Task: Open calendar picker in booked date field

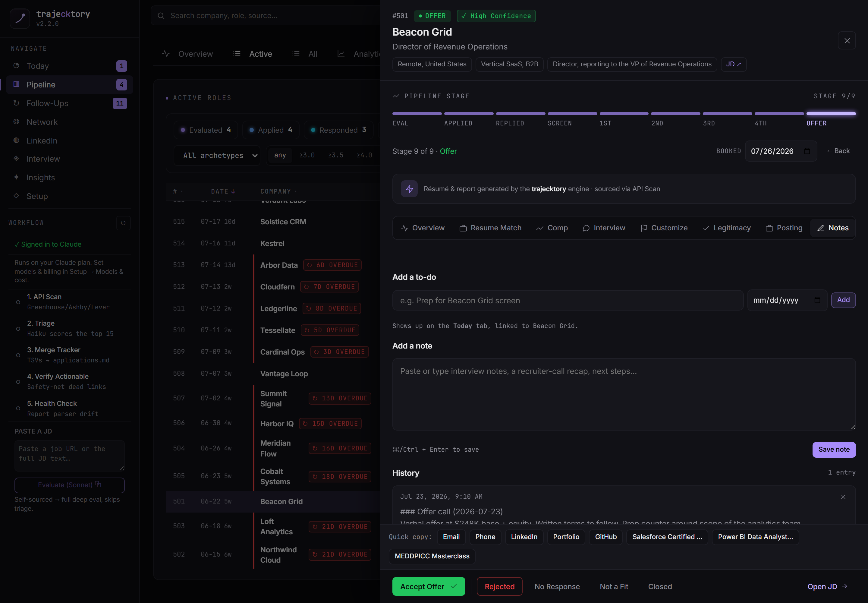Action: pos(807,151)
